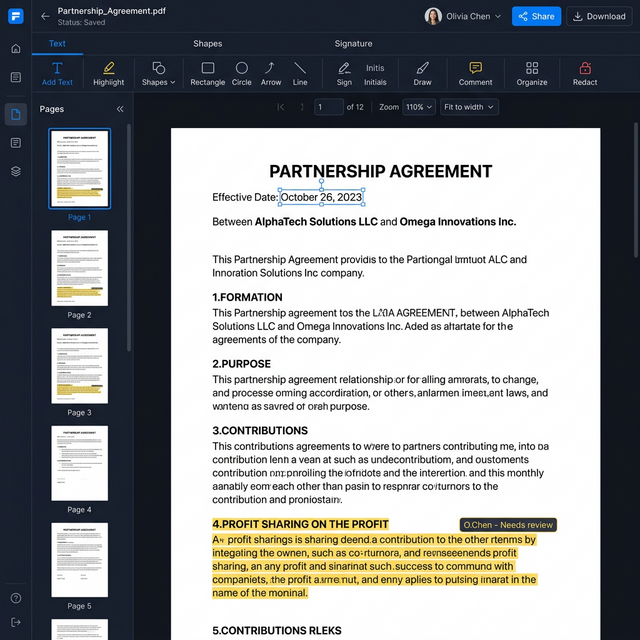Viewport: 640px width, 640px height.
Task: Open the "O.Chen - Needs review" comment tag
Action: 508,525
